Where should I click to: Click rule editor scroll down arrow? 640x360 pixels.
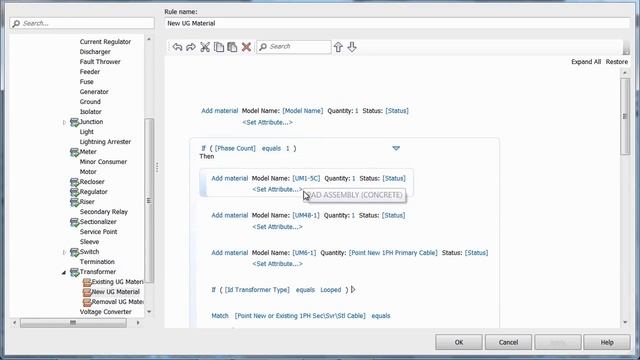625,322
